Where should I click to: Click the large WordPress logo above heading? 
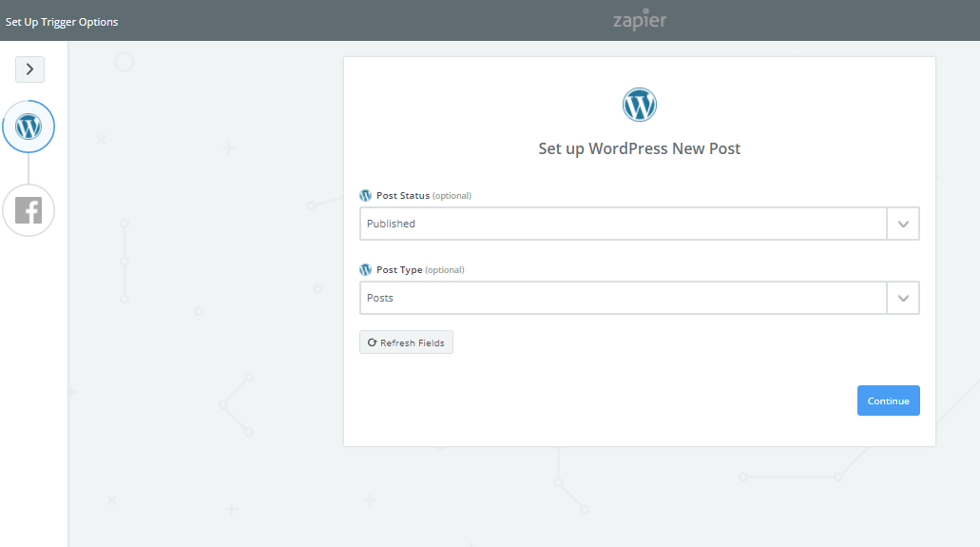pos(640,105)
